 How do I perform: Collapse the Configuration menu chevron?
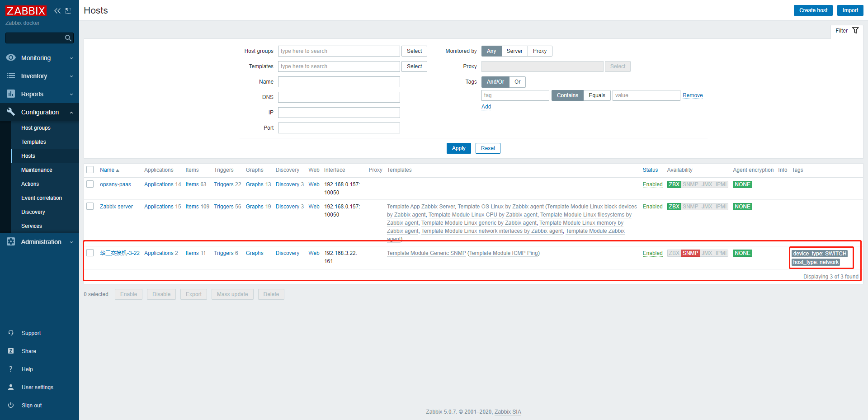click(71, 113)
